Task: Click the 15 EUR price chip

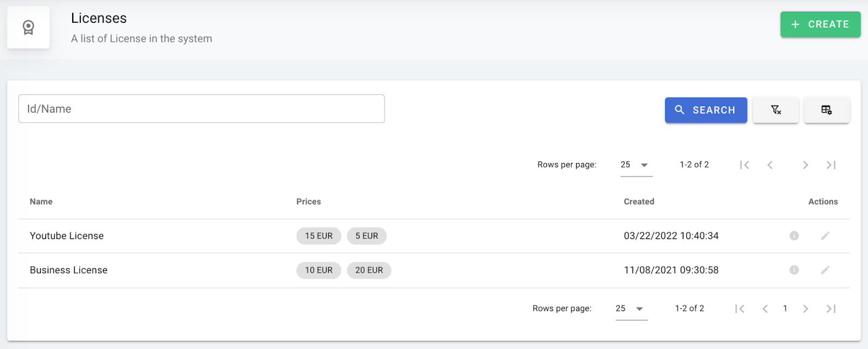Action: click(318, 236)
